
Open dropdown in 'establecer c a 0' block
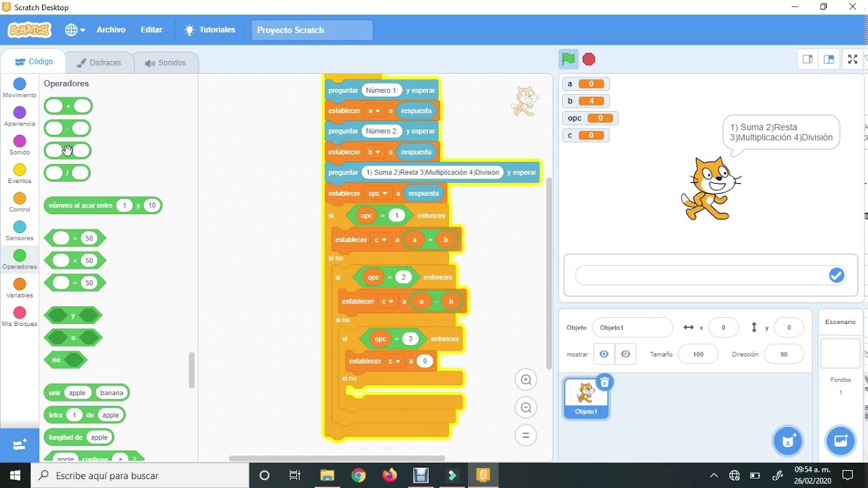click(395, 361)
